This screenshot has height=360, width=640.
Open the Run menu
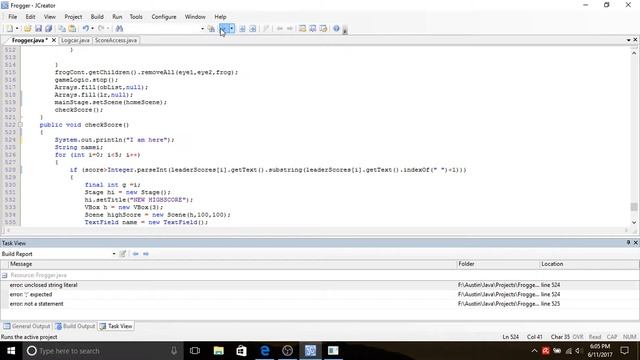pos(117,17)
